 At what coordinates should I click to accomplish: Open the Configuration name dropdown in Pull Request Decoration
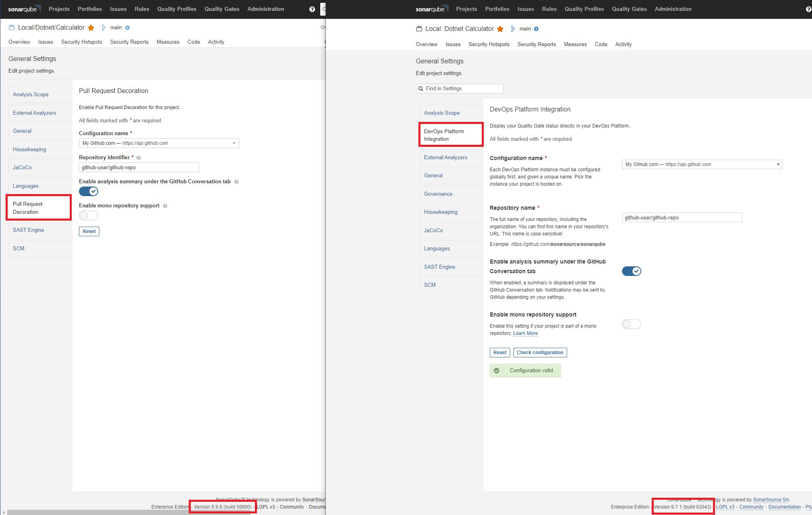pyautogui.click(x=158, y=143)
